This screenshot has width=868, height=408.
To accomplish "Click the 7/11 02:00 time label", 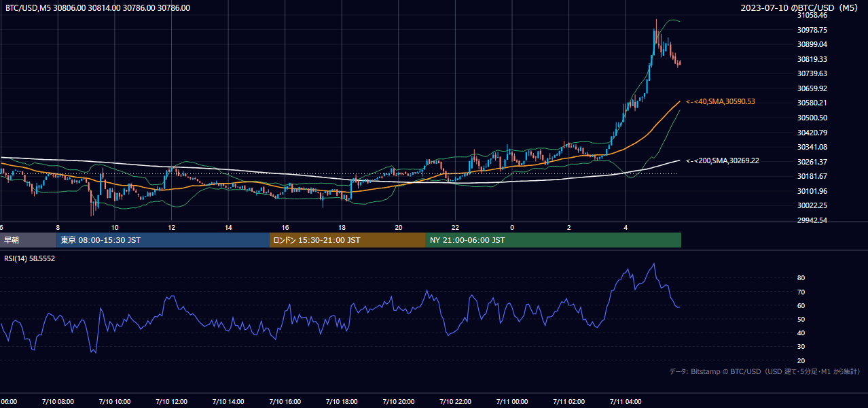I will 568,402.
